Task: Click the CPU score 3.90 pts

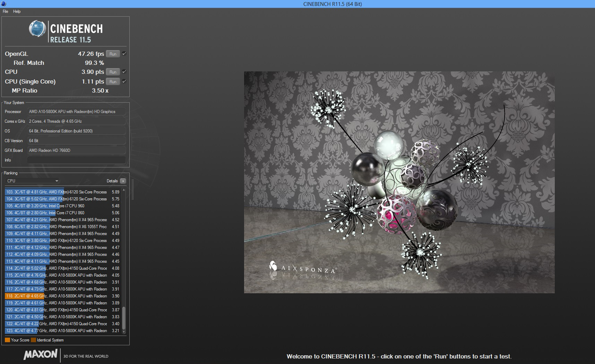Action: point(93,72)
